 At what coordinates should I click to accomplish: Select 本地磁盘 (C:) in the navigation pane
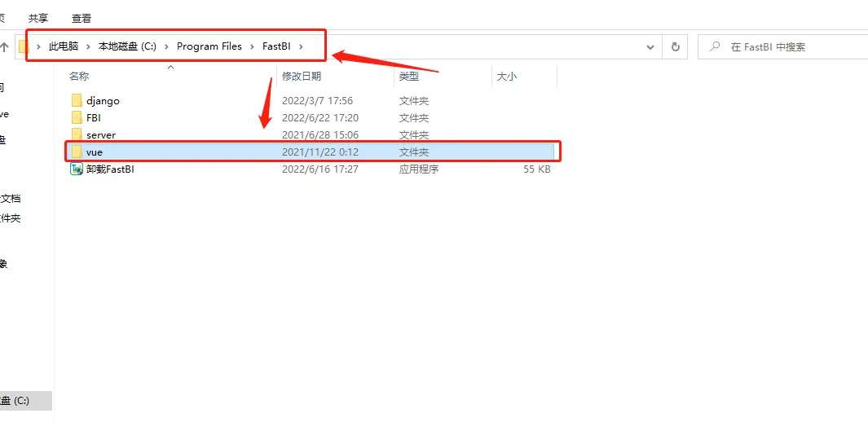click(x=26, y=401)
